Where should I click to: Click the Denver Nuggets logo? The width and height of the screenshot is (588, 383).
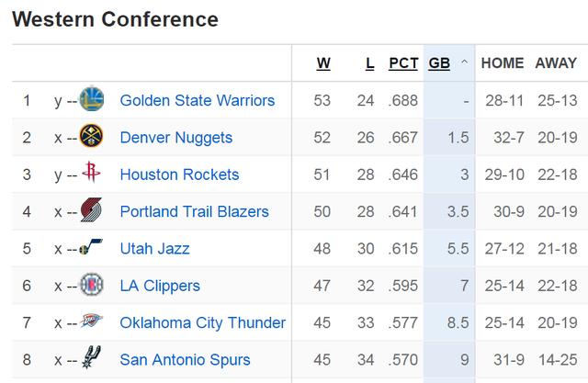92,135
